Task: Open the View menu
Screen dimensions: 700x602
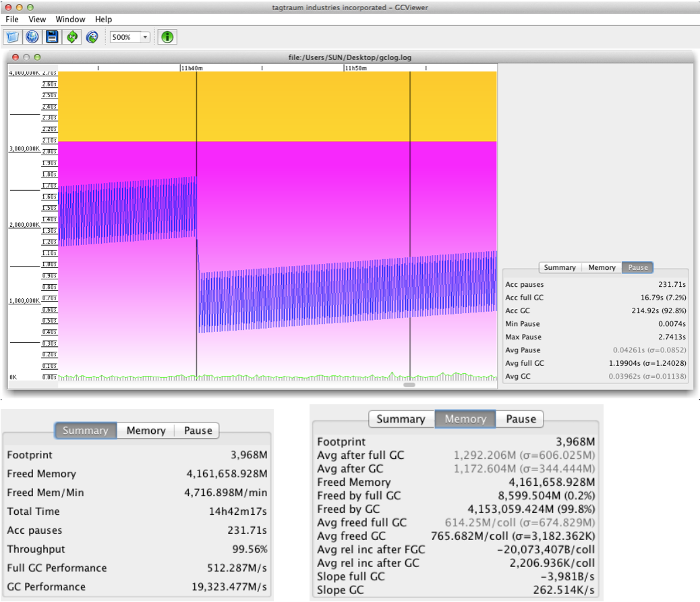Action: (x=38, y=20)
